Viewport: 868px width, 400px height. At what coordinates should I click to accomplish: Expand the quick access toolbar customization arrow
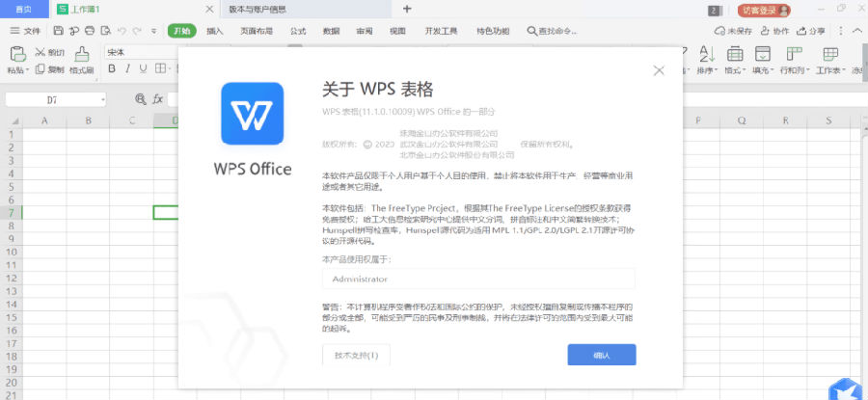point(154,31)
